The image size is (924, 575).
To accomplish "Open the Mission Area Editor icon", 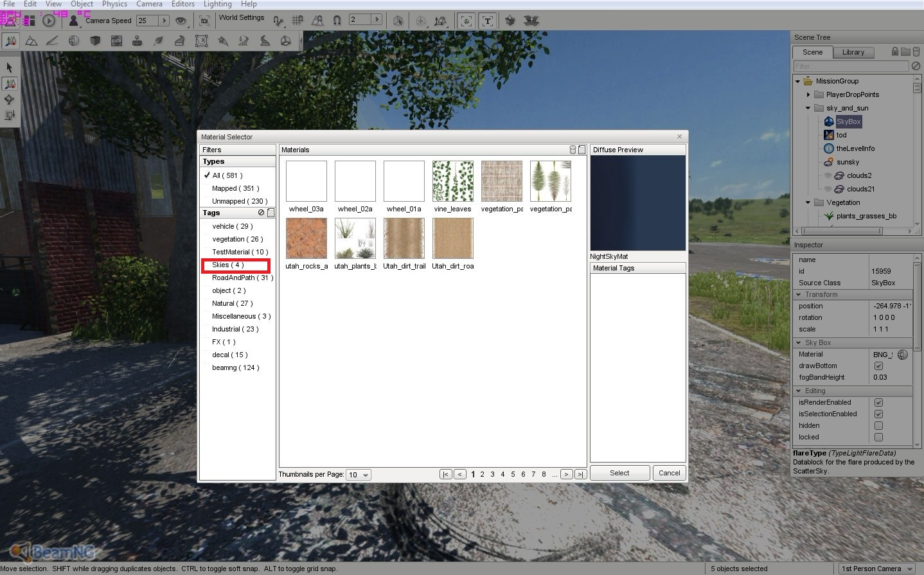I will tap(201, 41).
